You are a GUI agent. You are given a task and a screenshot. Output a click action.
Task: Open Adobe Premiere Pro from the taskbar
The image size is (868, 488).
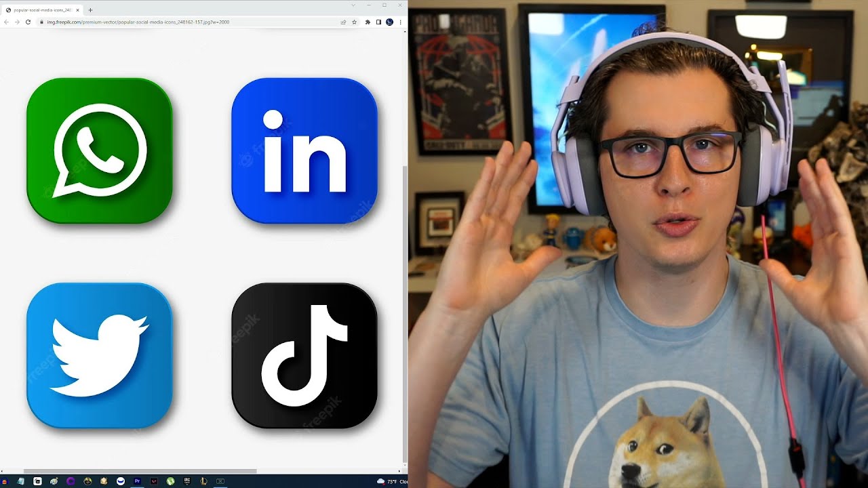[137, 481]
